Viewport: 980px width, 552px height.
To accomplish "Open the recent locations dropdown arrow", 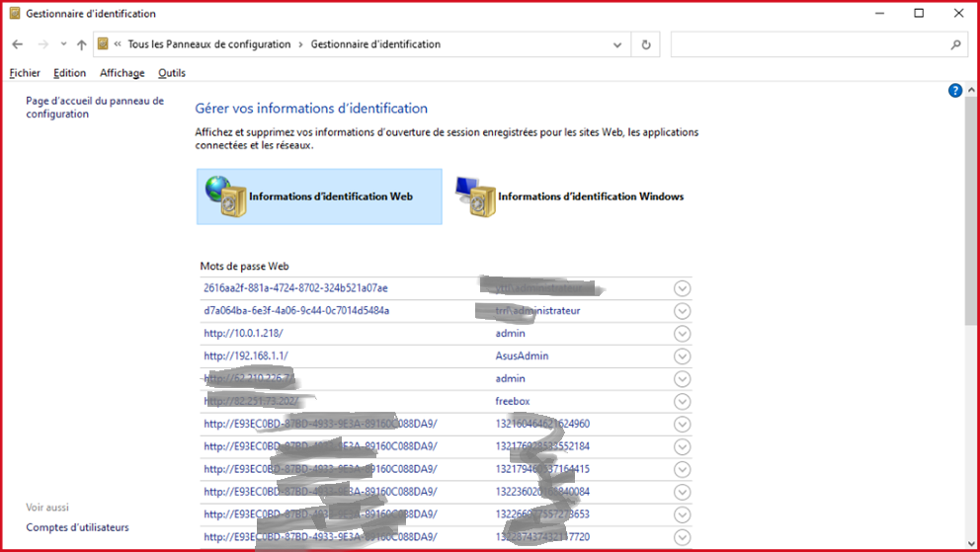I will click(x=63, y=44).
